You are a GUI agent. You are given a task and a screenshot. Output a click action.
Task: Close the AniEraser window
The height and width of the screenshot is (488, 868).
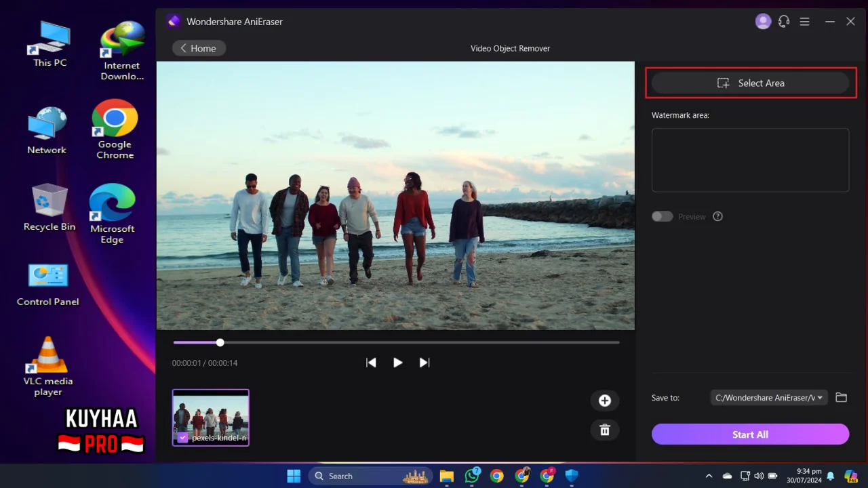(850, 22)
